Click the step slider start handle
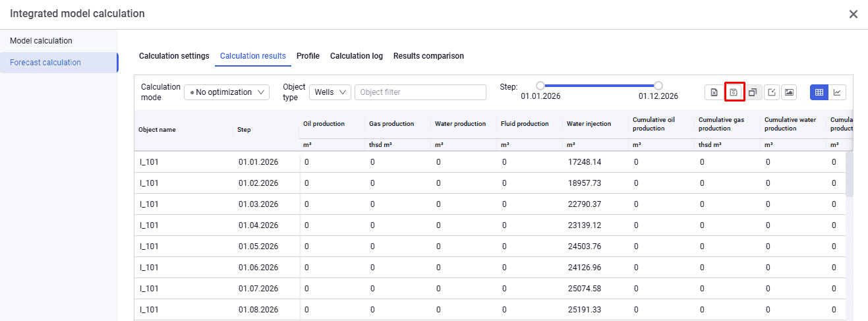This screenshot has width=868, height=321. click(x=540, y=85)
